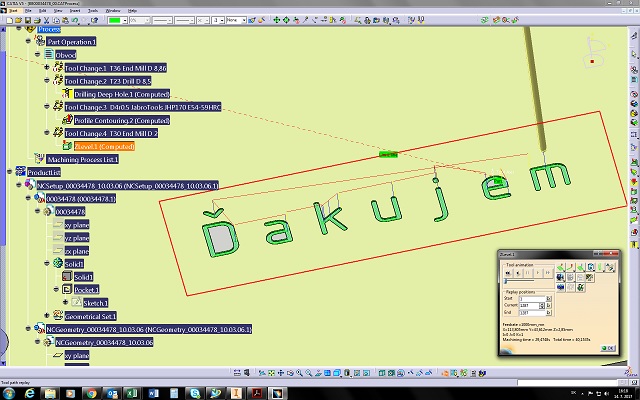The image size is (640, 400).
Task: Rewind tool animation to start
Action: coord(506,271)
